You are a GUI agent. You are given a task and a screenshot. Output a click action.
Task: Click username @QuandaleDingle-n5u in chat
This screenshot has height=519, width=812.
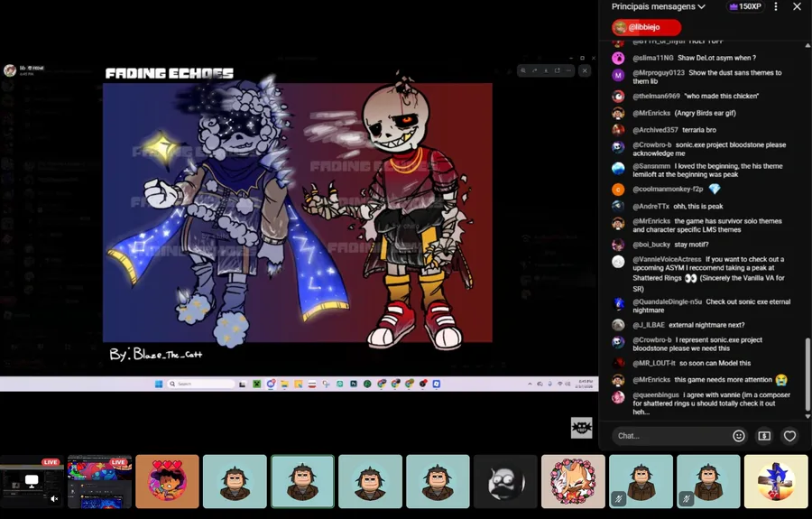click(667, 302)
